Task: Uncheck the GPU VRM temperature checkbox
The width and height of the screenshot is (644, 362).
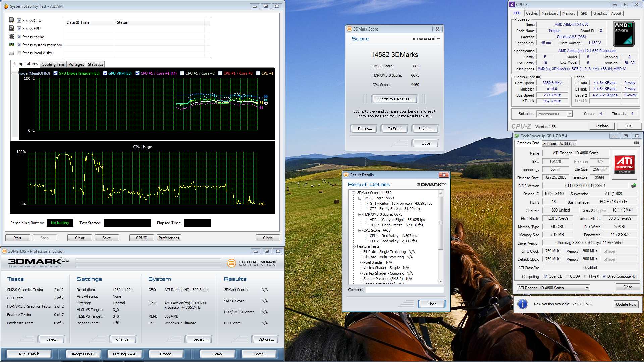Action: click(105, 73)
